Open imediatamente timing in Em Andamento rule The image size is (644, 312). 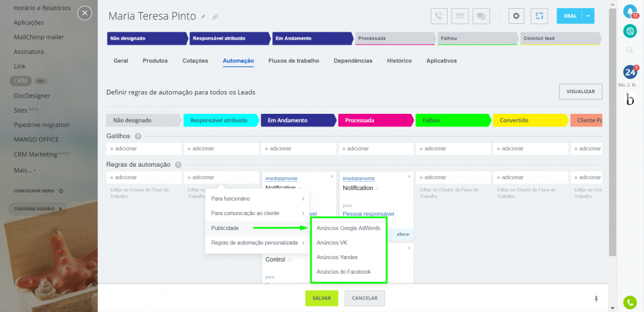(x=281, y=179)
